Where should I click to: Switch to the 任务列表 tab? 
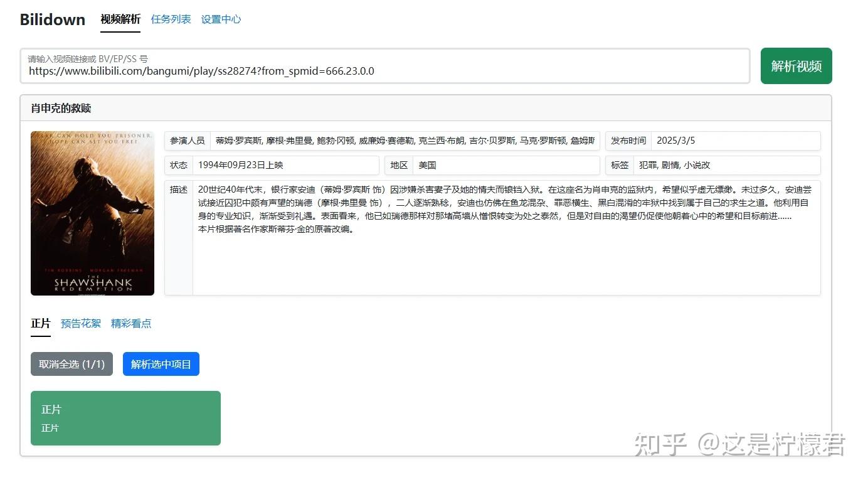coord(171,19)
